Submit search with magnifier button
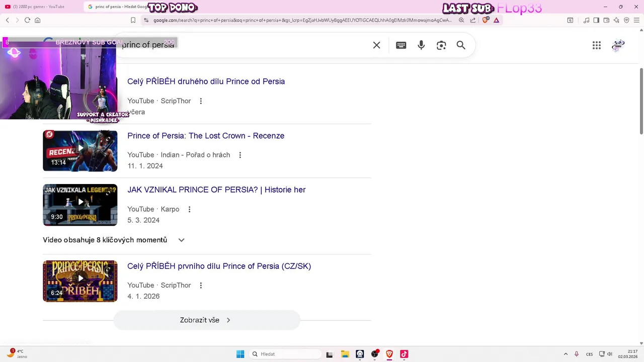644x362 pixels. click(461, 45)
